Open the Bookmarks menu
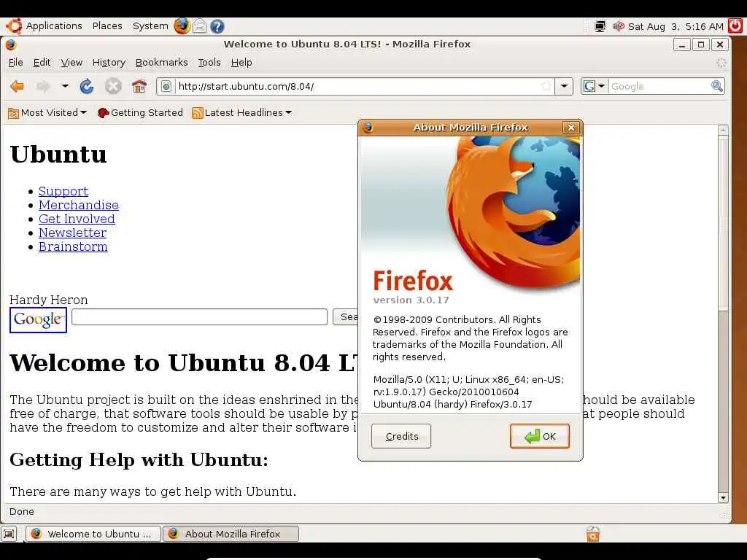Image resolution: width=747 pixels, height=560 pixels. (x=161, y=63)
